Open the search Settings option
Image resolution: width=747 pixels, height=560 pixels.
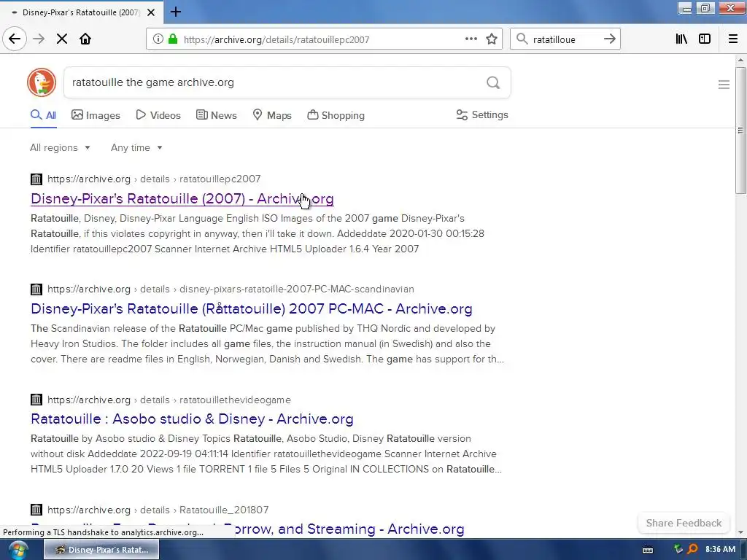tap(482, 114)
